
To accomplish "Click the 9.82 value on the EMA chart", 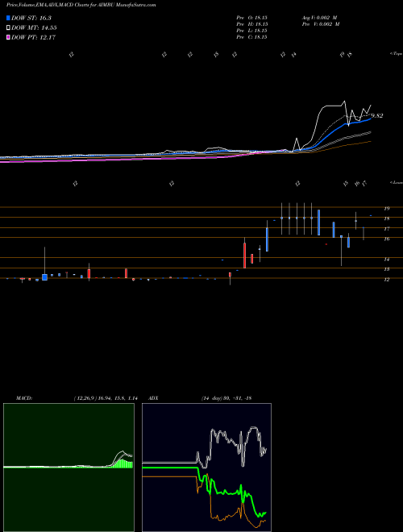I will (377, 116).
